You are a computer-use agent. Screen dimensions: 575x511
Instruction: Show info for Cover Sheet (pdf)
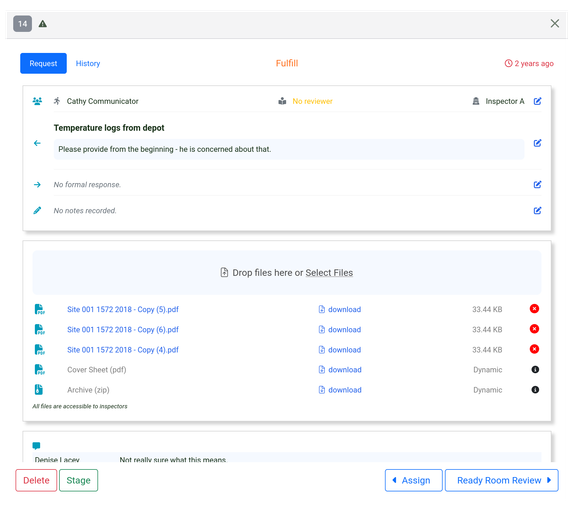click(535, 369)
